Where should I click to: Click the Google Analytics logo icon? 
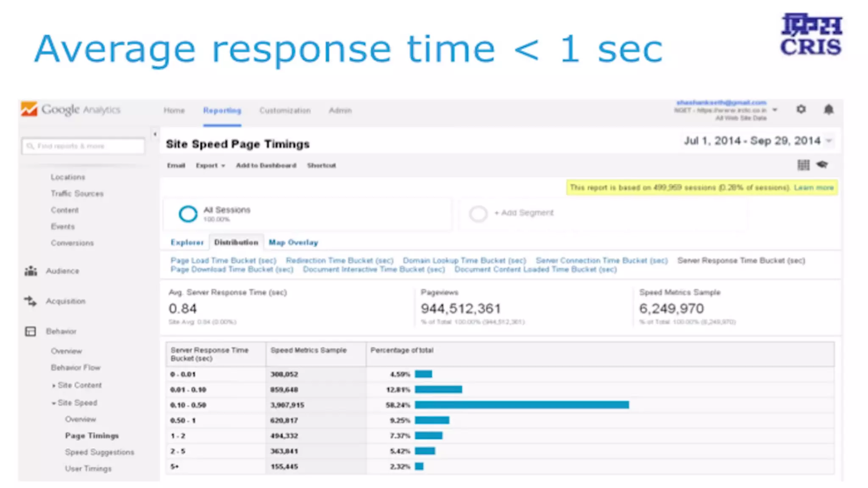(x=29, y=109)
